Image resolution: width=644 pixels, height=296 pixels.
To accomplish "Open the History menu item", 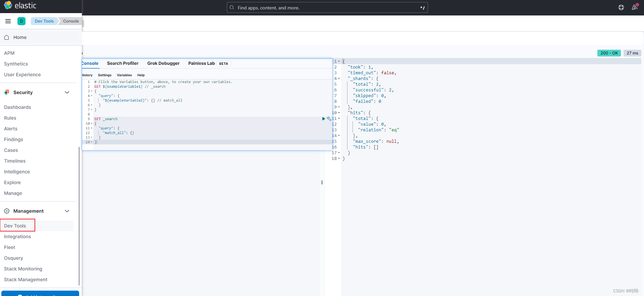I will click(x=87, y=75).
